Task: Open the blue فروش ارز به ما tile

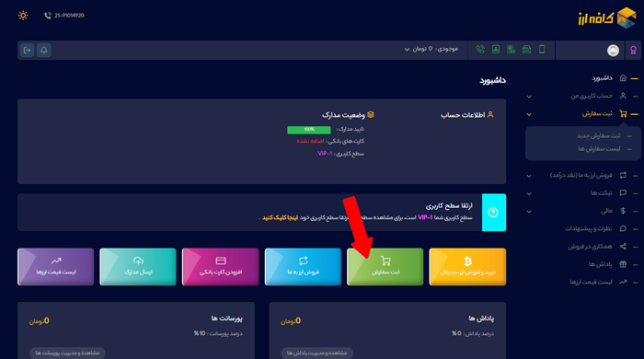Action: 303,267
